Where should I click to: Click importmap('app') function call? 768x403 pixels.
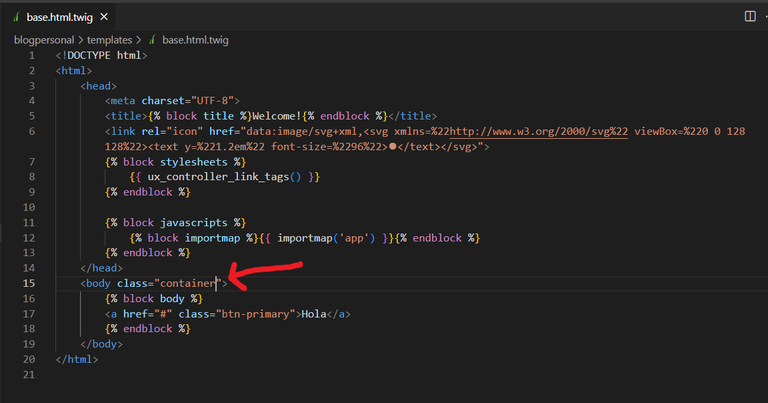click(326, 238)
